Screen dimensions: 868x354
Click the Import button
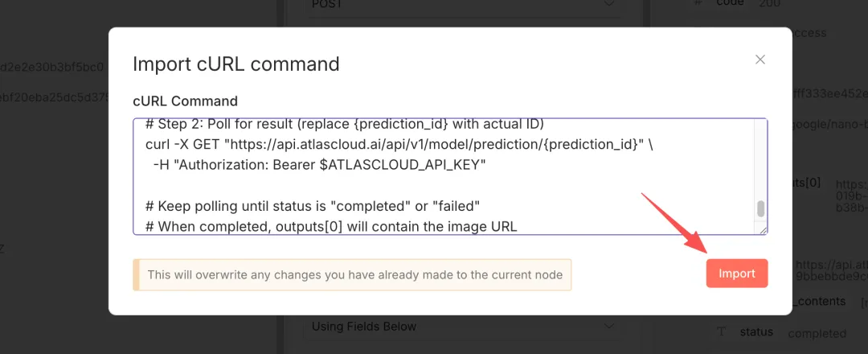(737, 274)
